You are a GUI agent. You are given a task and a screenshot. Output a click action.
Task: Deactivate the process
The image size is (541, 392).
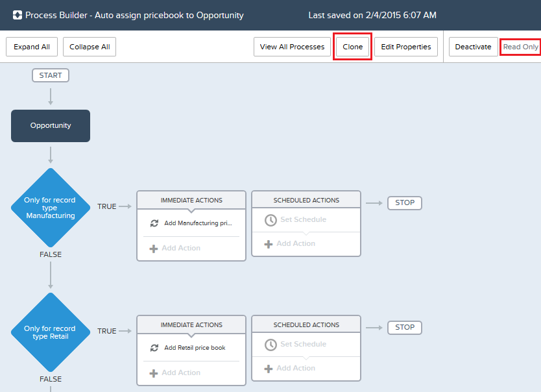point(473,47)
